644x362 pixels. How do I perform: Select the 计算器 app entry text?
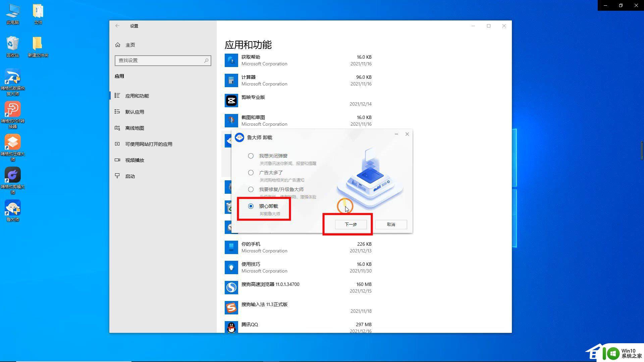coord(249,77)
